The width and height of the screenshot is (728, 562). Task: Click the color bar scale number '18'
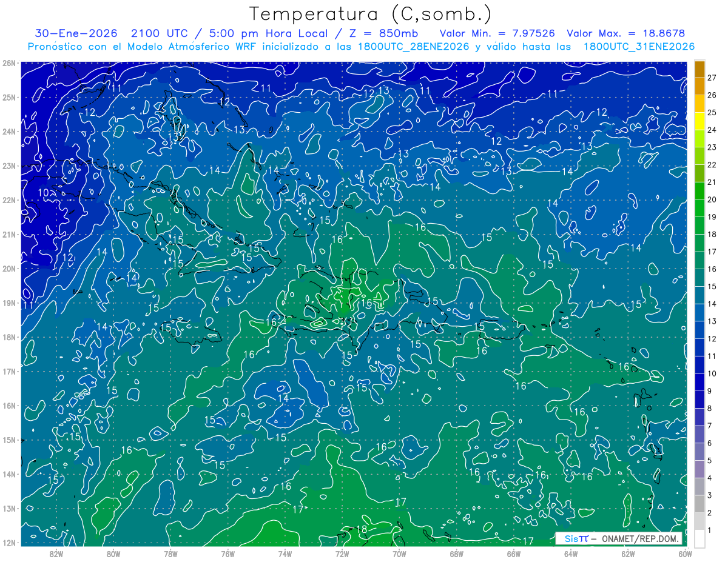point(712,234)
